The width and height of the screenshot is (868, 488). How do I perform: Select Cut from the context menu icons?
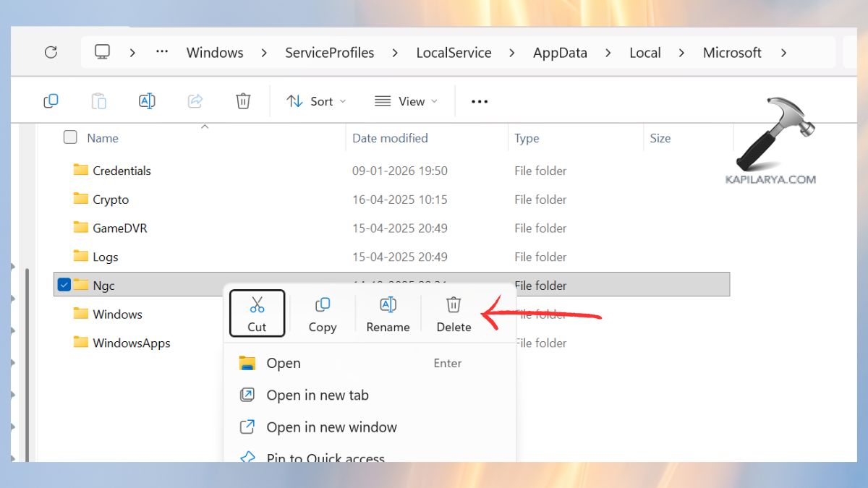257,313
